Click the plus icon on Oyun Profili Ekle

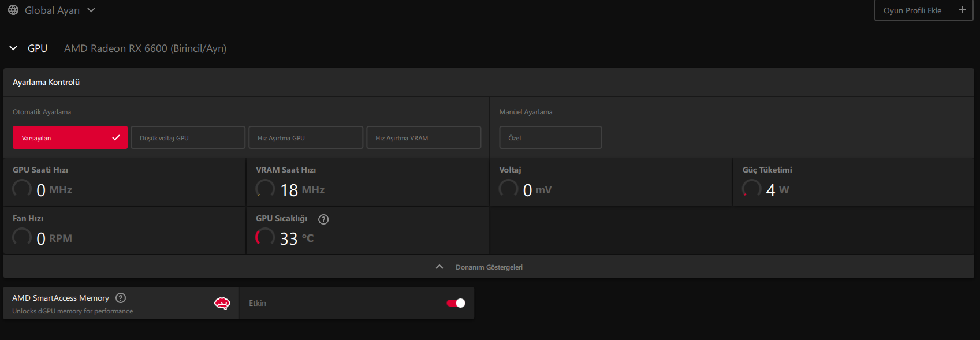[x=962, y=10]
